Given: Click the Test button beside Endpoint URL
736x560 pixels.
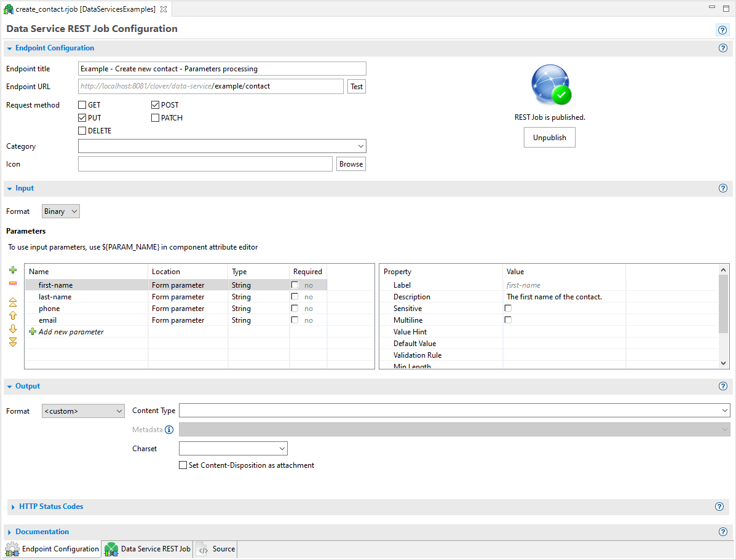Looking at the screenshot, I should pyautogui.click(x=357, y=87).
